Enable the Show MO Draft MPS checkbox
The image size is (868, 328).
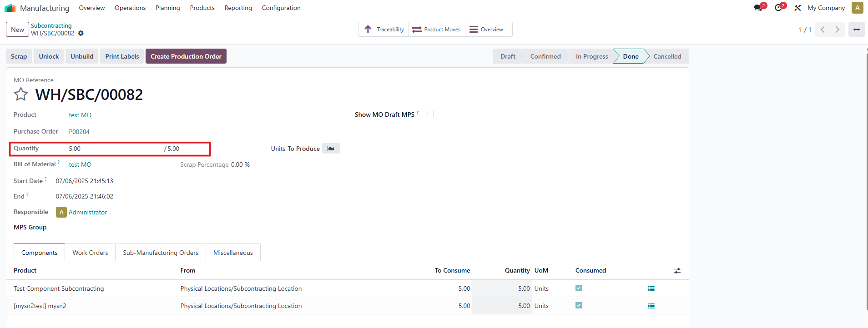[x=431, y=114]
